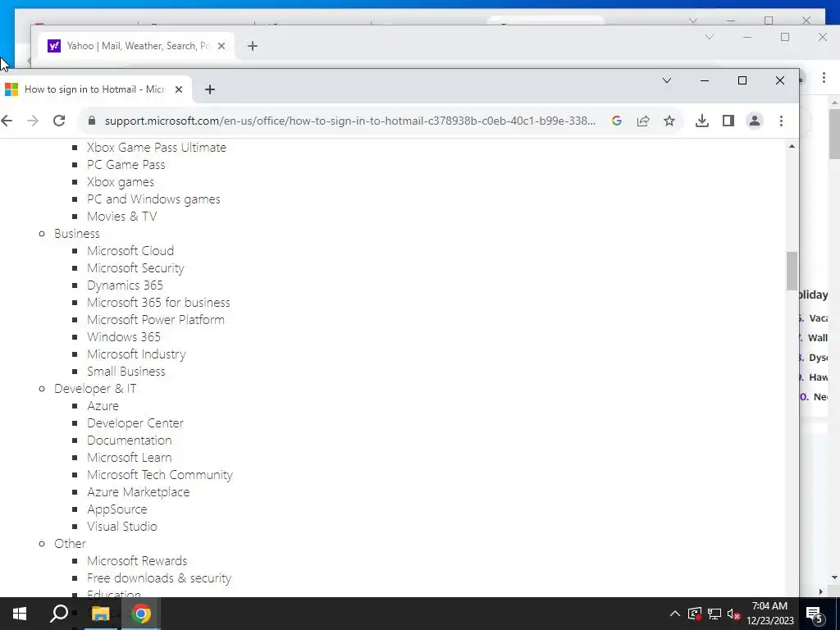Click the padlock site info icon
This screenshot has height=630, width=840.
[x=92, y=121]
